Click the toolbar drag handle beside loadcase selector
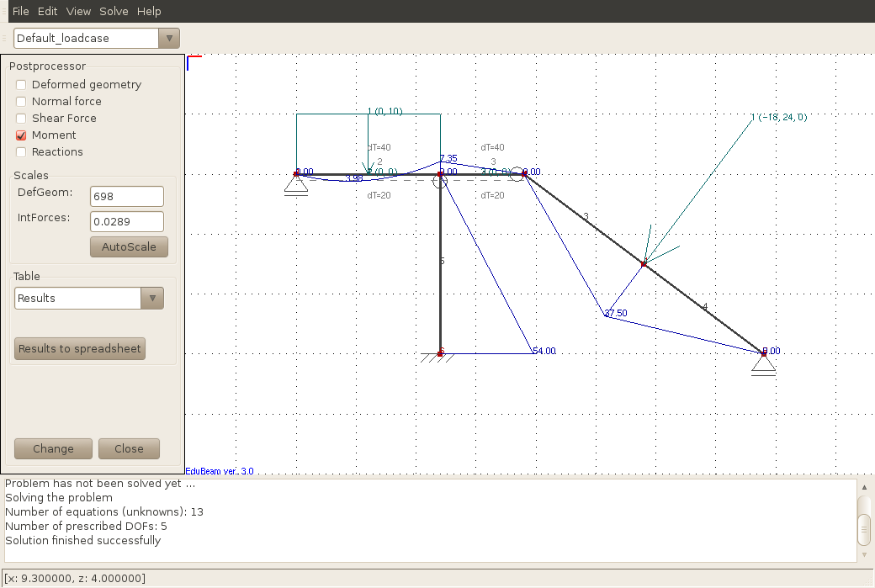The height and width of the screenshot is (588, 875). point(5,39)
